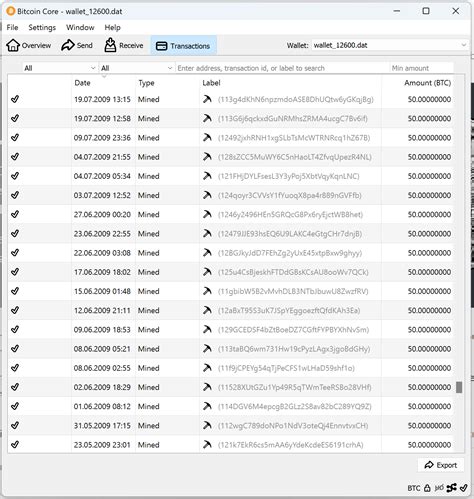Click pickaxe icon in 04.07.2009 05:34 row

(x=207, y=176)
